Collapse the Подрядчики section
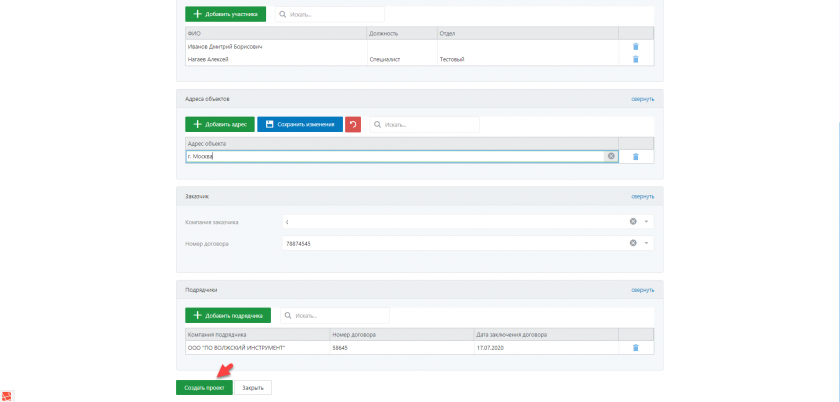This screenshot has width=840, height=402. 642,290
